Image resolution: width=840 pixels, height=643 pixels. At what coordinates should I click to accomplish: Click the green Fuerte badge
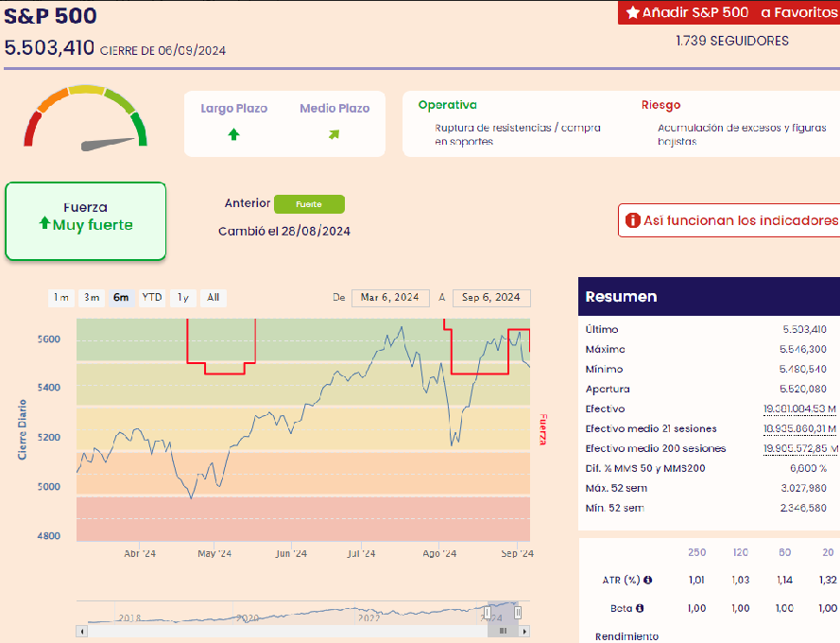coord(309,204)
